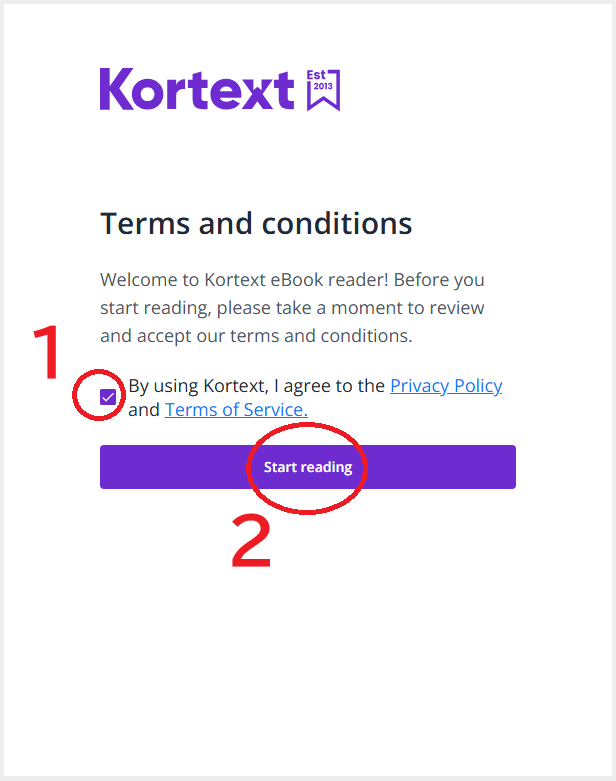Click the Start reading button
Screen dimensions: 616x781
[308, 467]
